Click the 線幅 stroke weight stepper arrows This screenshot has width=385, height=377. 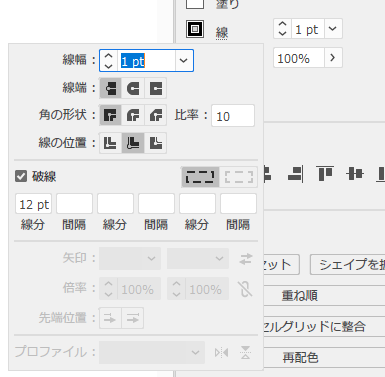[x=109, y=61]
